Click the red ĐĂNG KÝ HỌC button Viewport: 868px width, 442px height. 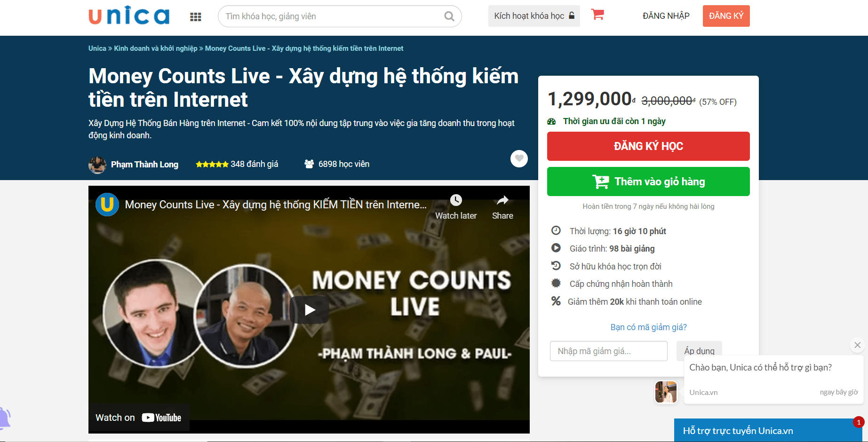pyautogui.click(x=648, y=146)
